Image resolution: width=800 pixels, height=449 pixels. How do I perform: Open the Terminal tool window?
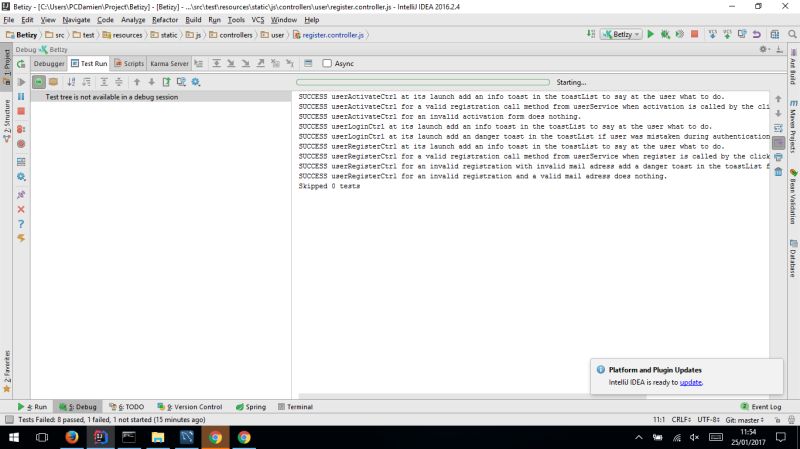[295, 407]
